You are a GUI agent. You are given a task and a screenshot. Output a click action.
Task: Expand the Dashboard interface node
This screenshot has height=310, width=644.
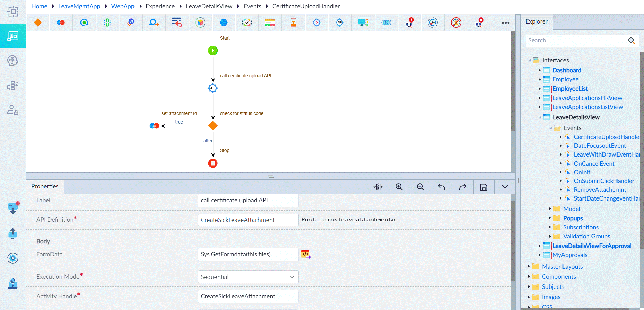(x=539, y=70)
